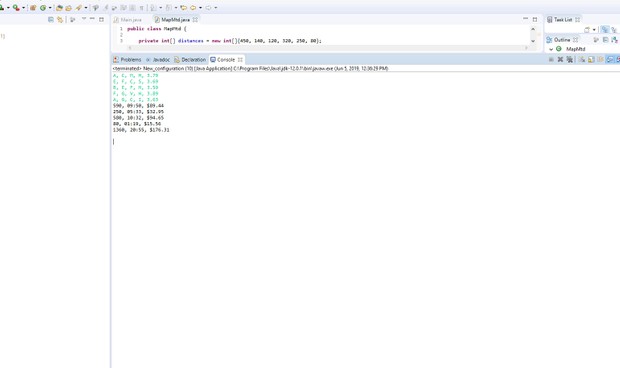
Task: Open the Javadoc tab
Action: click(x=158, y=60)
